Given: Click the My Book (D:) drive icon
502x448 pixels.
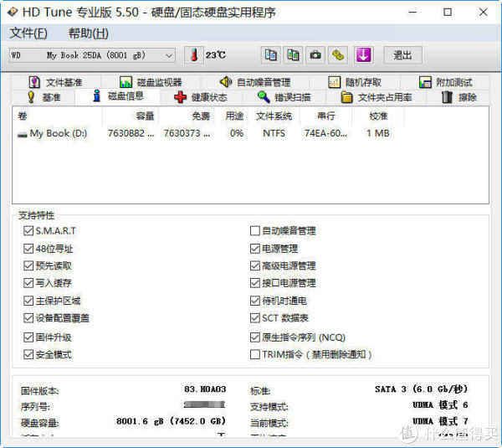Looking at the screenshot, I should pyautogui.click(x=23, y=134).
